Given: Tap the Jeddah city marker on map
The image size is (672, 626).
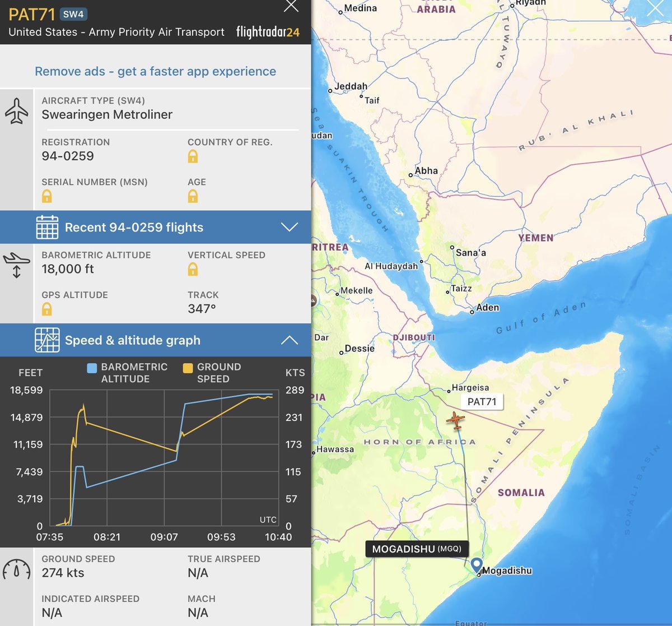Looking at the screenshot, I should click(x=330, y=90).
